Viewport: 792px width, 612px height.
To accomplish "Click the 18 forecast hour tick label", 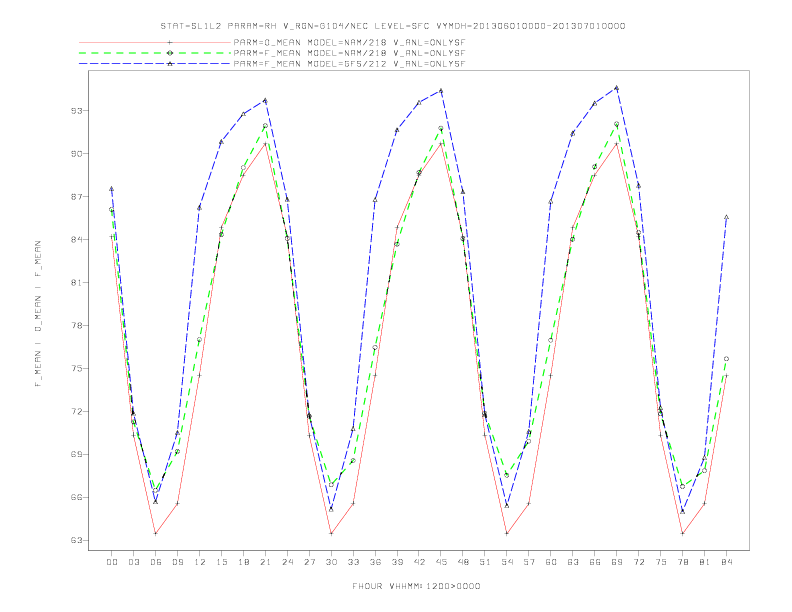I will pyautogui.click(x=243, y=562).
